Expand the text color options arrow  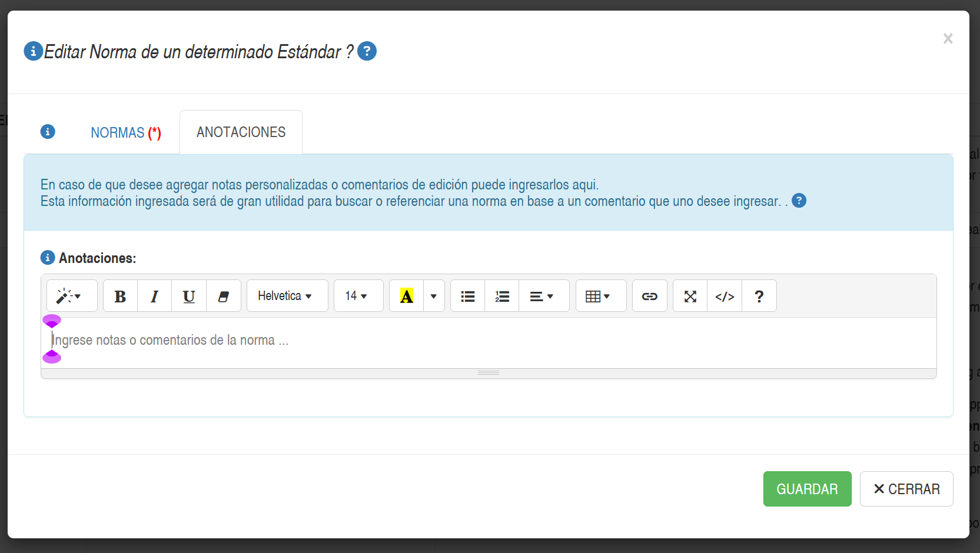pyautogui.click(x=434, y=296)
